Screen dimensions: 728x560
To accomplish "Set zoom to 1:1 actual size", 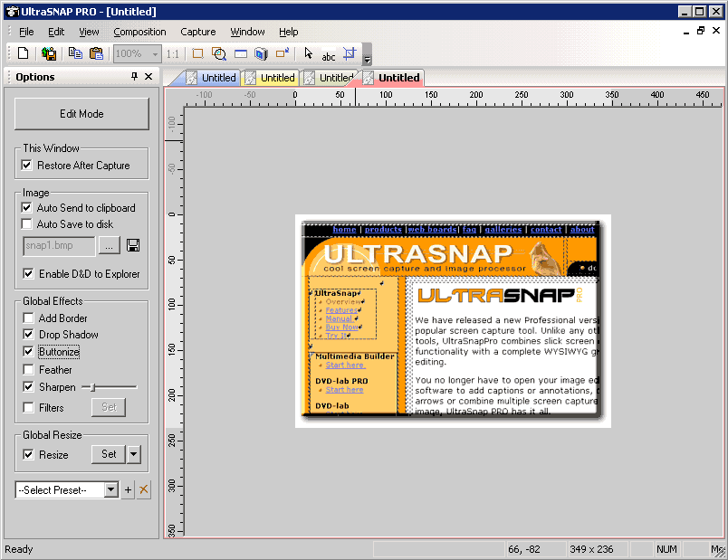I will tap(173, 53).
